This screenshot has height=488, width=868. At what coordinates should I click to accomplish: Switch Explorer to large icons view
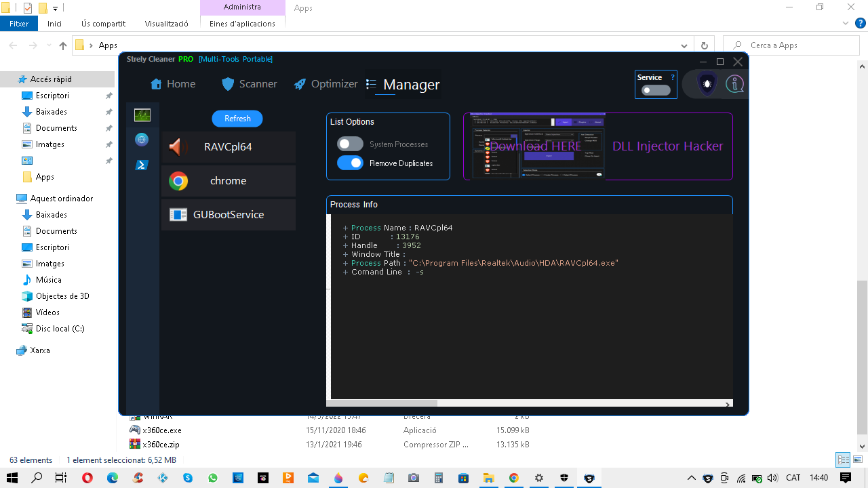[x=857, y=460]
